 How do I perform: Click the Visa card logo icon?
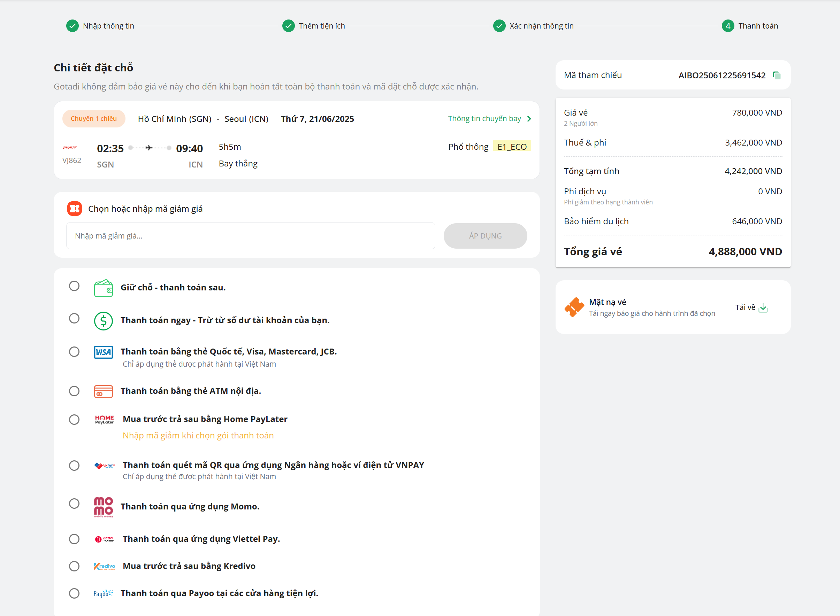104,352
